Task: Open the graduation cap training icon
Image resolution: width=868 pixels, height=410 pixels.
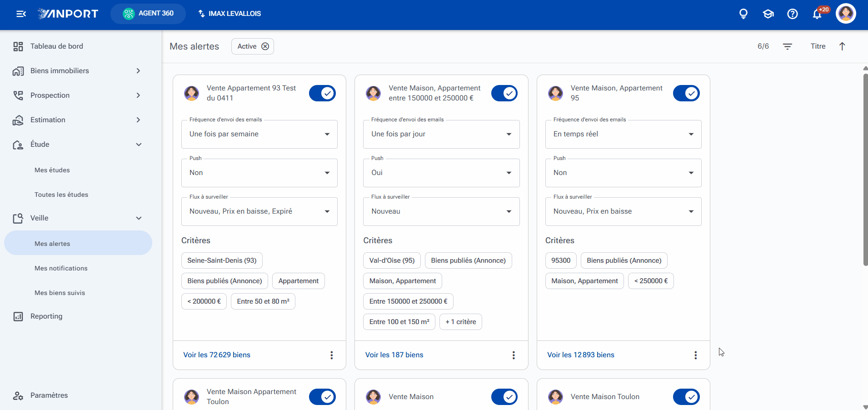Action: click(x=768, y=14)
